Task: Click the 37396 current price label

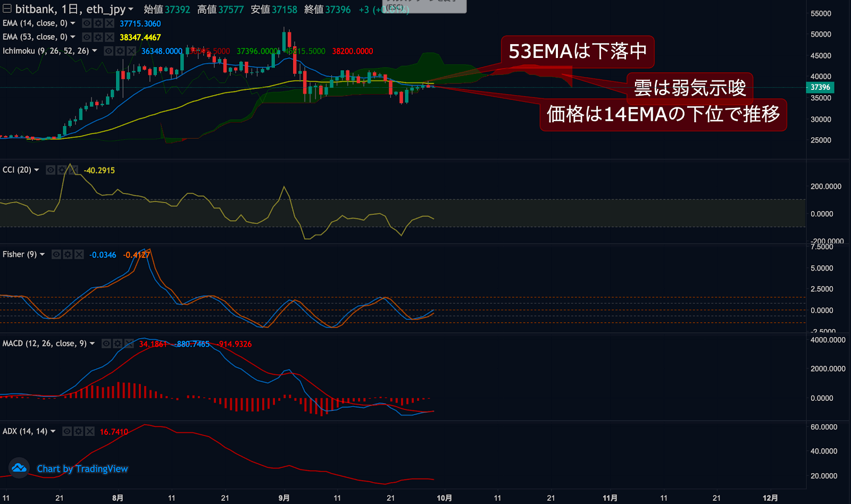Action: (820, 87)
